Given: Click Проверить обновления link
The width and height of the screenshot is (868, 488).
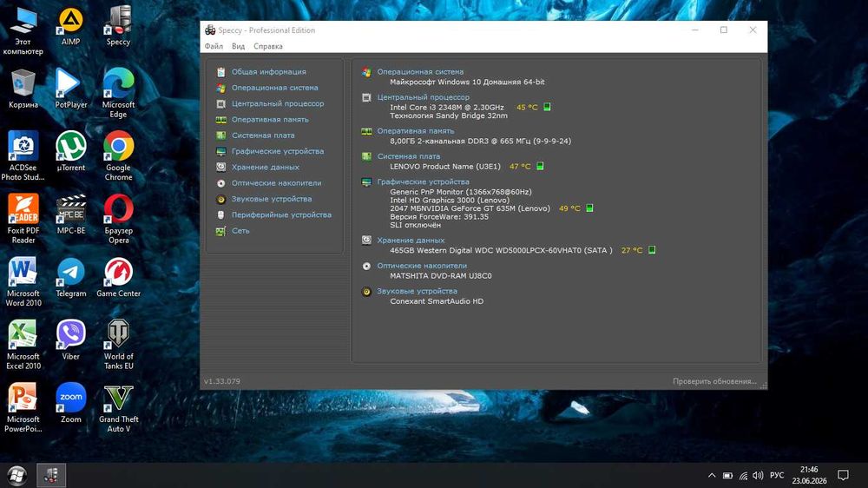Looking at the screenshot, I should [714, 381].
